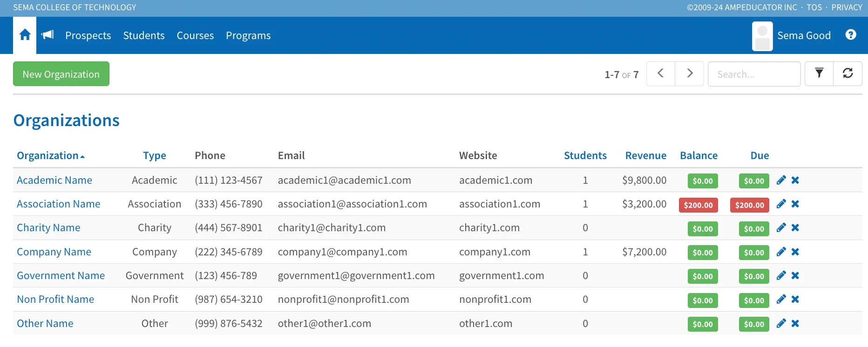Sort by the Organization column header

[x=51, y=155]
